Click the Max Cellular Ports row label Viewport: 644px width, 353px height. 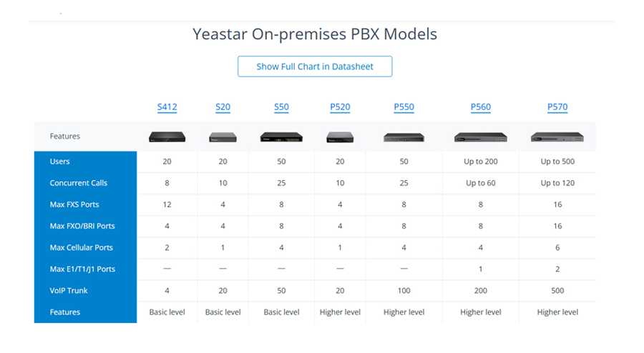(x=82, y=247)
